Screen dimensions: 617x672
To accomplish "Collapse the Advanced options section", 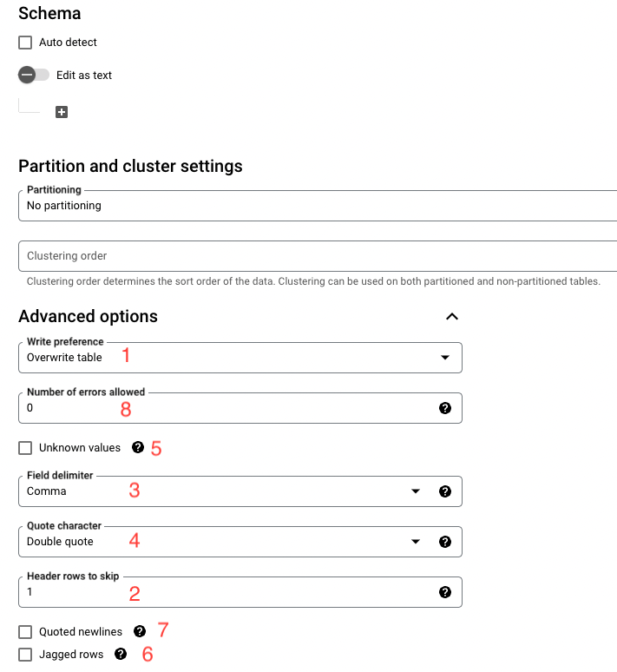I will (451, 317).
